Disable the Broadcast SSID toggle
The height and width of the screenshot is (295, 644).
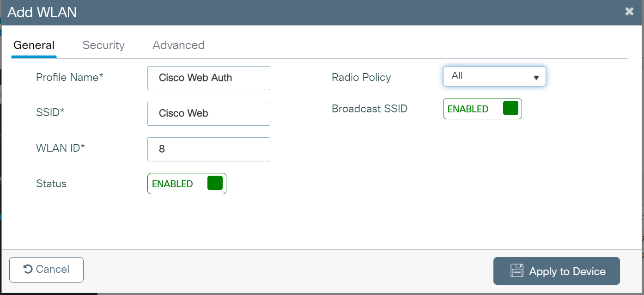(482, 109)
